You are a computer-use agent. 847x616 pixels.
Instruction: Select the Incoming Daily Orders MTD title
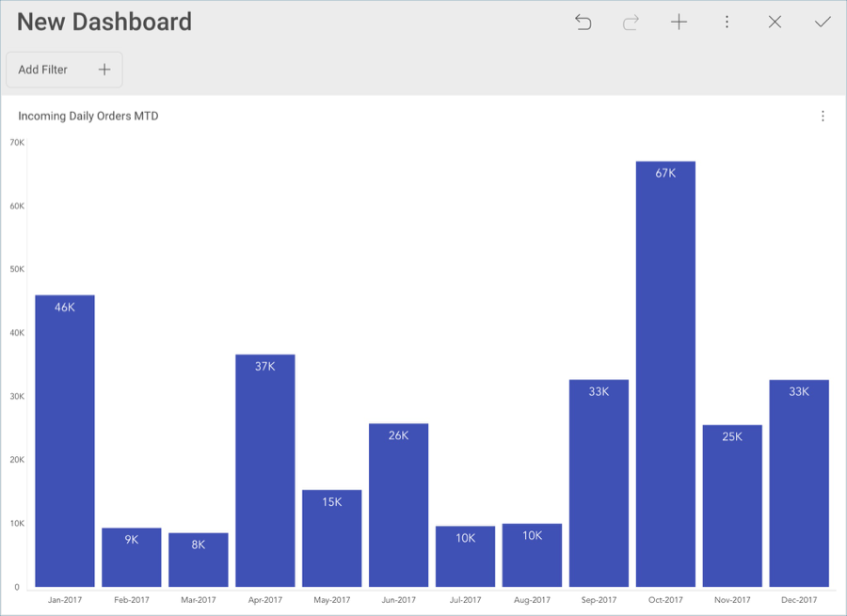tap(88, 117)
